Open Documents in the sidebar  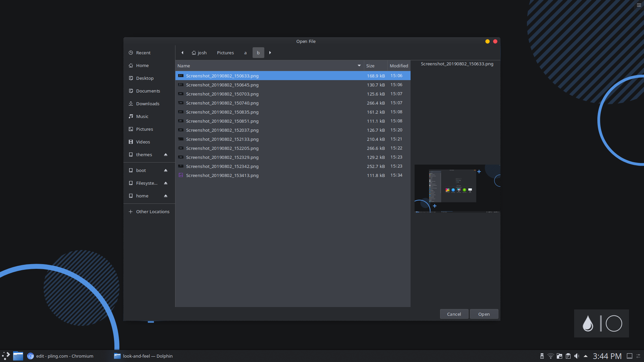pos(149,91)
